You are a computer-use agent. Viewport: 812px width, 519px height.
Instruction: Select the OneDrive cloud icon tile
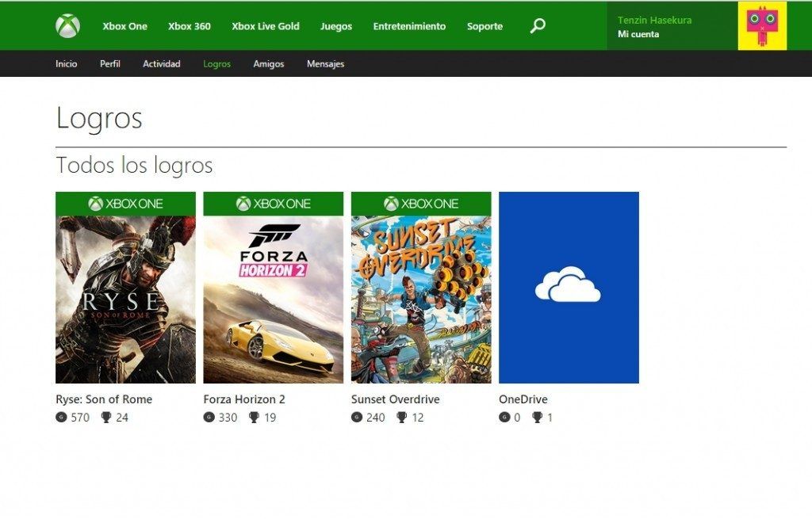tap(569, 287)
